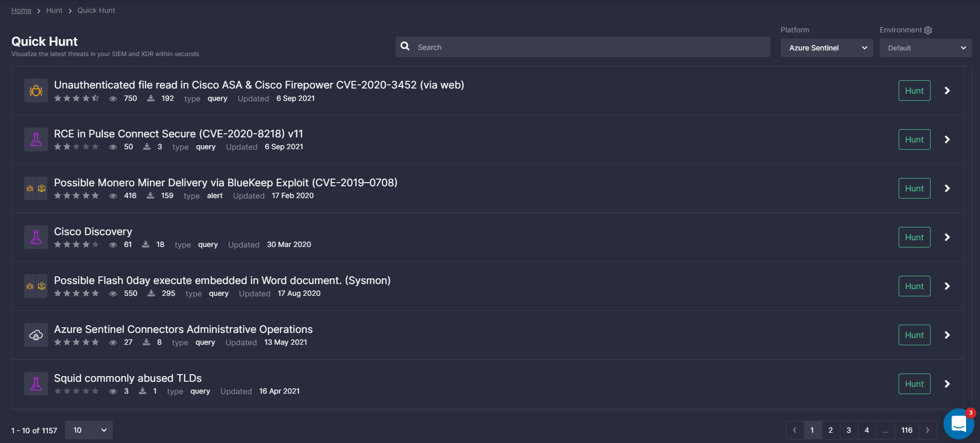Open title Possible Flash 0day execute embedded
Screen dimensions: 980x443
click(222, 280)
